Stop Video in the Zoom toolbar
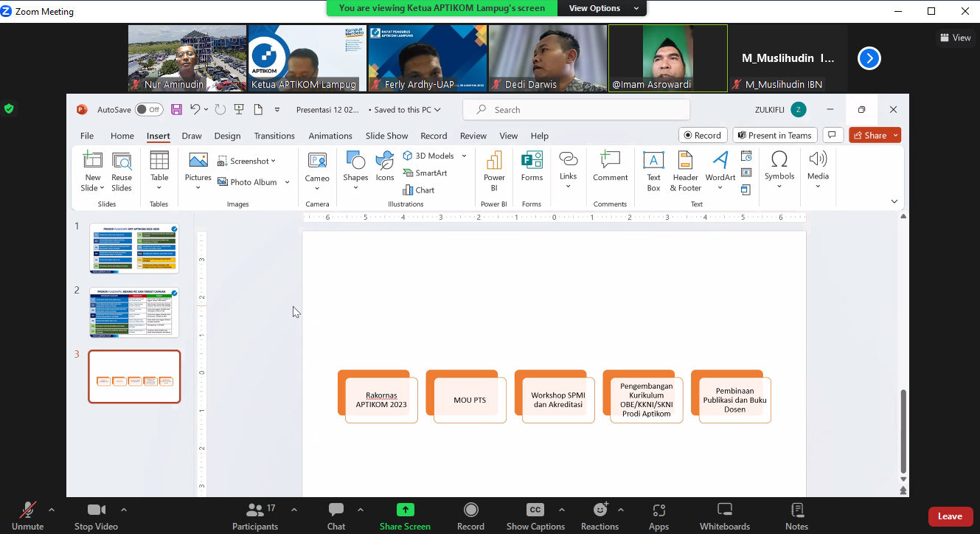Image resolution: width=980 pixels, height=534 pixels. [x=96, y=516]
